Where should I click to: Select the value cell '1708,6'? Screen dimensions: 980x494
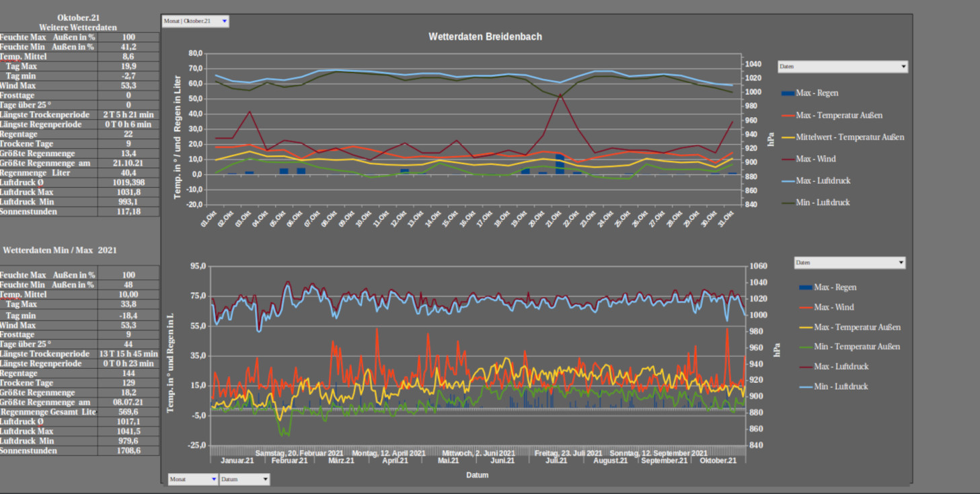point(128,451)
